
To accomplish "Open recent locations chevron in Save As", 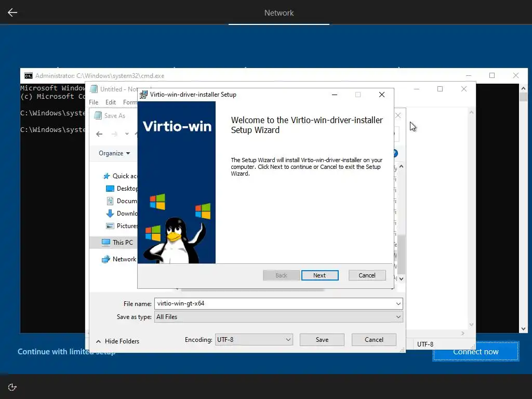I will (127, 134).
